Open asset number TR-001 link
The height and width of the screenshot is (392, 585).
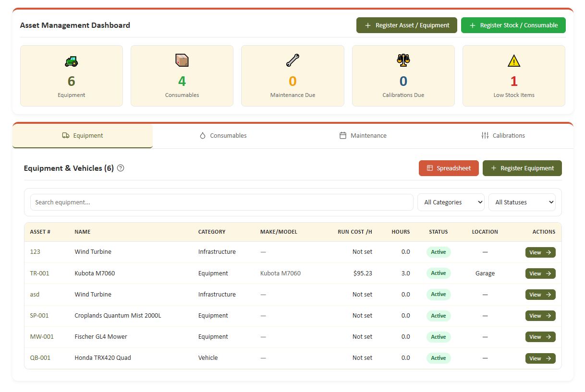click(x=39, y=273)
